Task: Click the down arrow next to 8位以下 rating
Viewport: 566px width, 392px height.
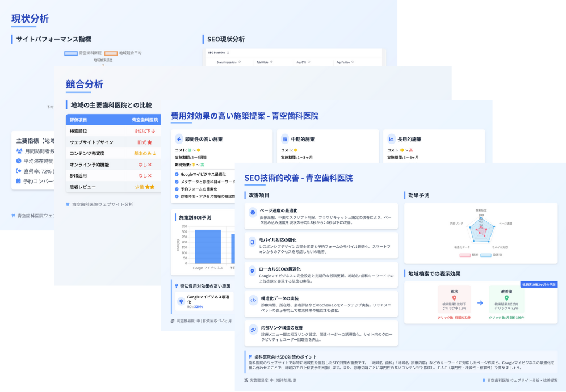Action: 154,131
